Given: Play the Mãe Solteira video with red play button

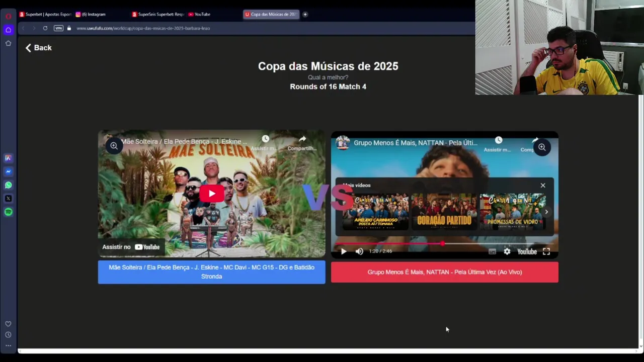Looking at the screenshot, I should point(212,194).
